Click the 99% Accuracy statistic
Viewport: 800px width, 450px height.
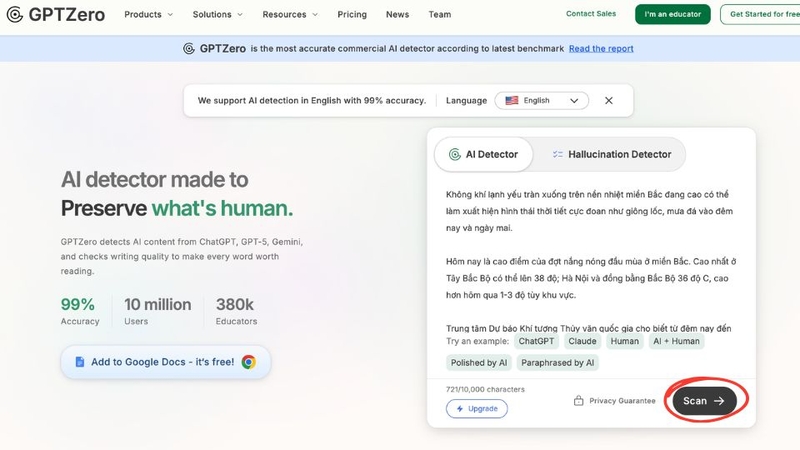pos(80,311)
